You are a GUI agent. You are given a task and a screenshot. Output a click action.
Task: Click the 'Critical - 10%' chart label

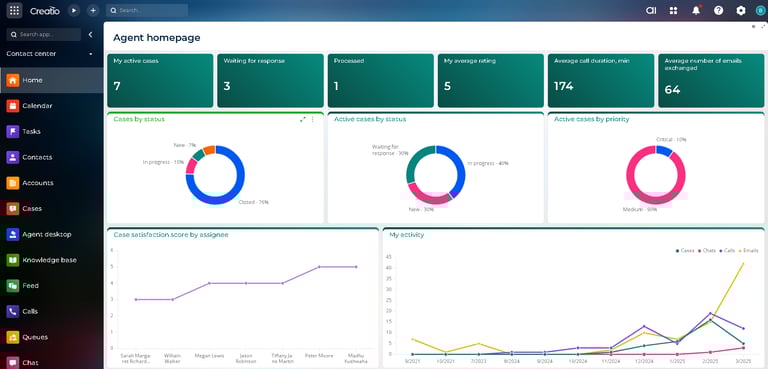pos(671,140)
